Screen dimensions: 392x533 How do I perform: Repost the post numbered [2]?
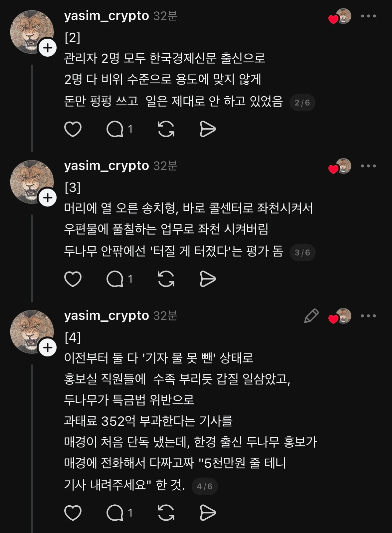(x=166, y=129)
